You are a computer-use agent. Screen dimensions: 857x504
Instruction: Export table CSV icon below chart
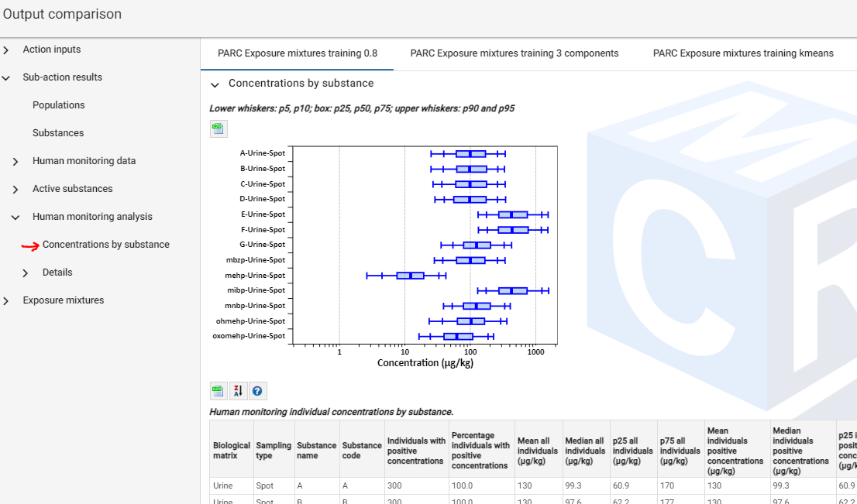pyautogui.click(x=219, y=391)
